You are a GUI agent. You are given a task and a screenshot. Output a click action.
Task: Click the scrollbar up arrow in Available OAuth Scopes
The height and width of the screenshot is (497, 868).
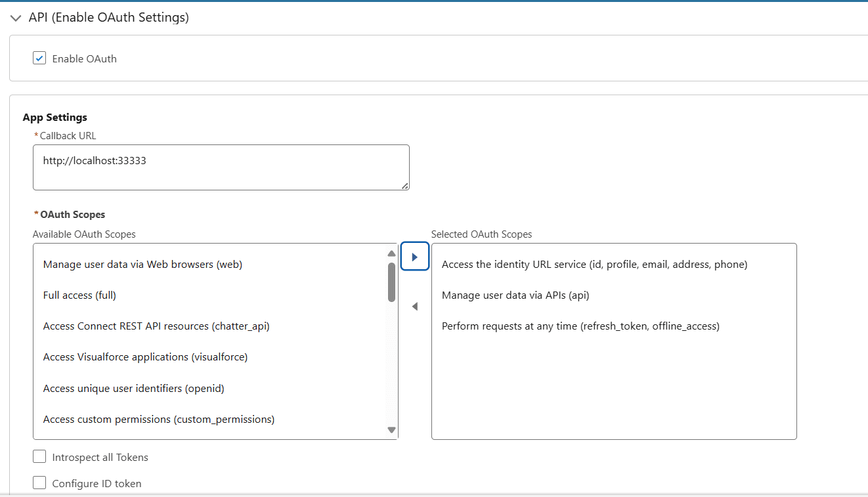(x=391, y=251)
